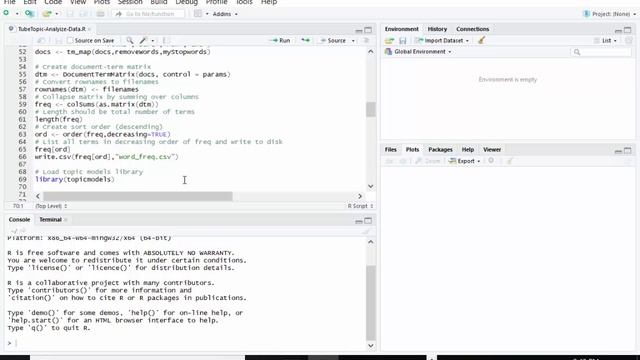The width and height of the screenshot is (640, 360).
Task: Click the Source button
Action: (333, 40)
